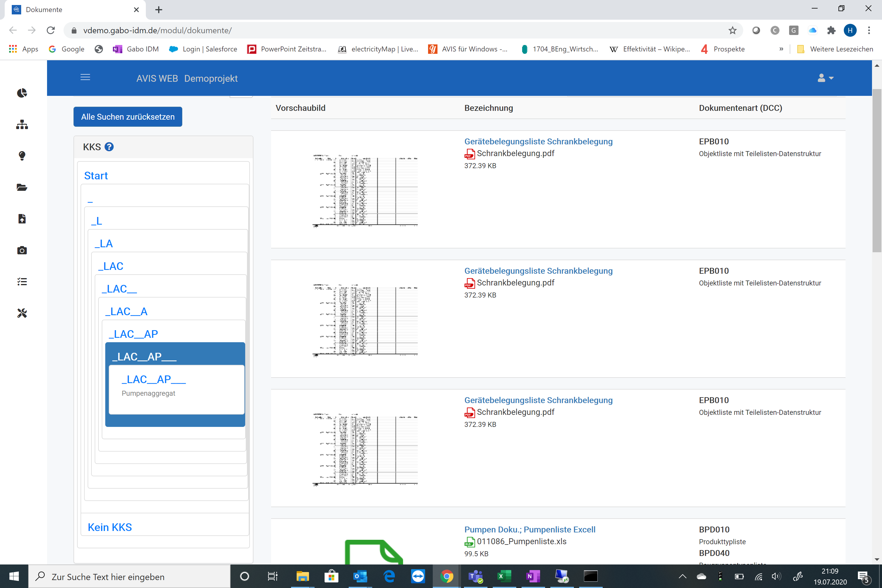Open Chrome three-dot menu
The image size is (882, 588).
pos(869,30)
